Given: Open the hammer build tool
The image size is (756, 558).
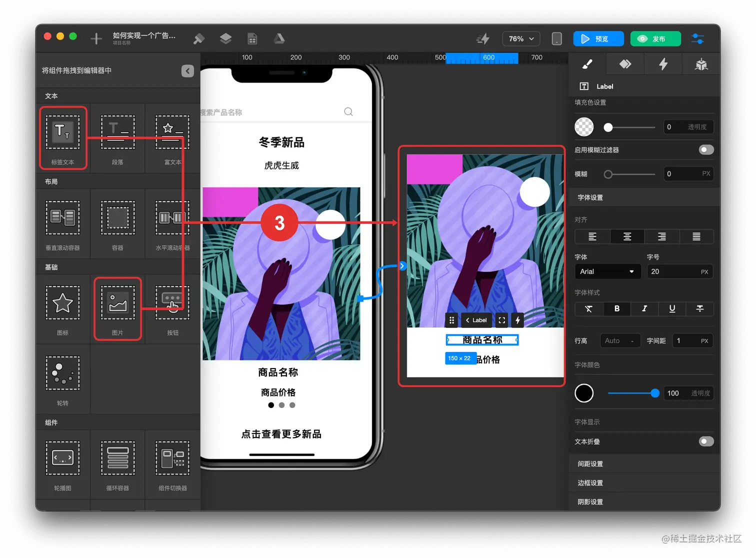Looking at the screenshot, I should click(199, 38).
